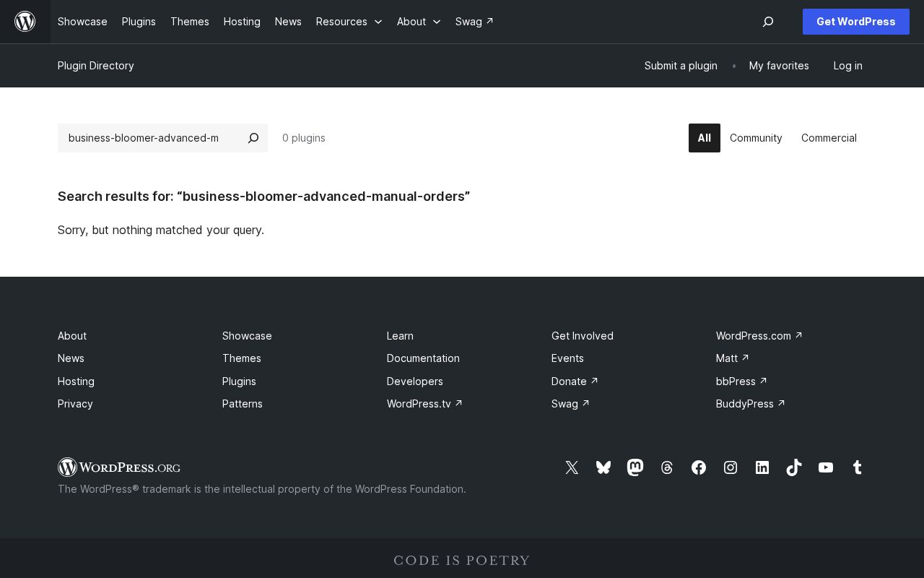Open Hosting link in footer

point(76,381)
